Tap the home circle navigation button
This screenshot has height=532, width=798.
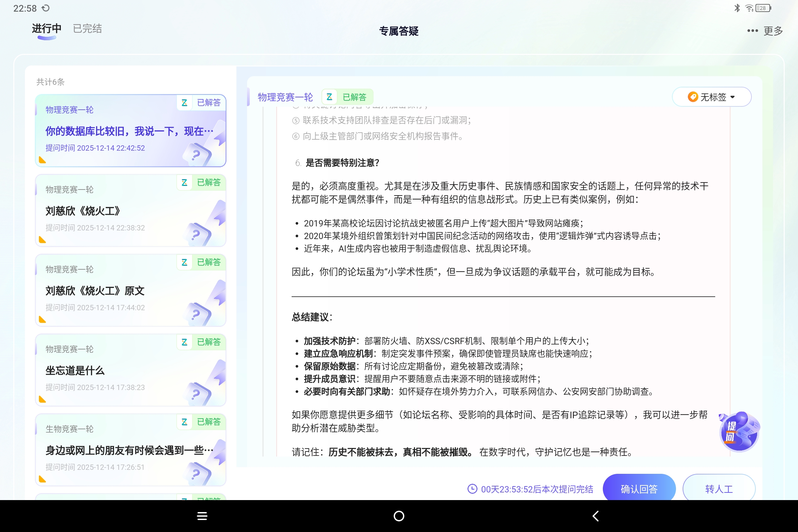click(399, 516)
